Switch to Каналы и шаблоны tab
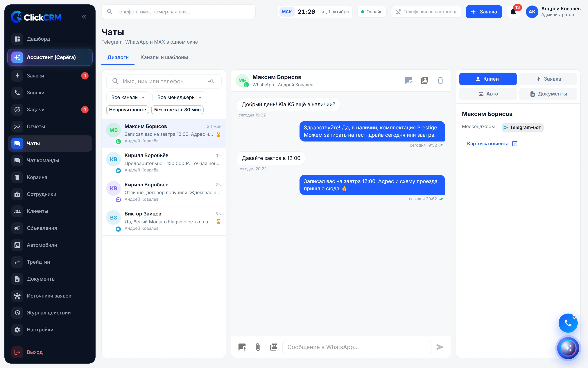This screenshot has height=368, width=588. tap(164, 57)
